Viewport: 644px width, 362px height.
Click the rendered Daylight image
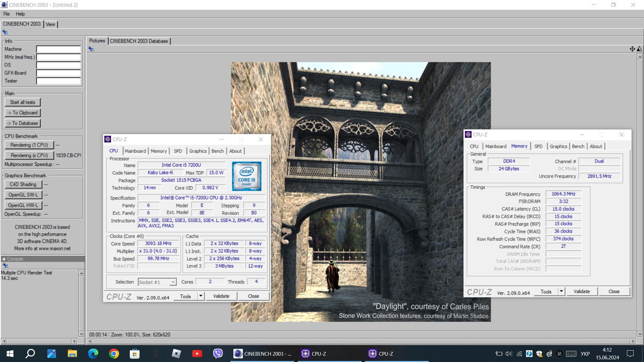(x=361, y=192)
